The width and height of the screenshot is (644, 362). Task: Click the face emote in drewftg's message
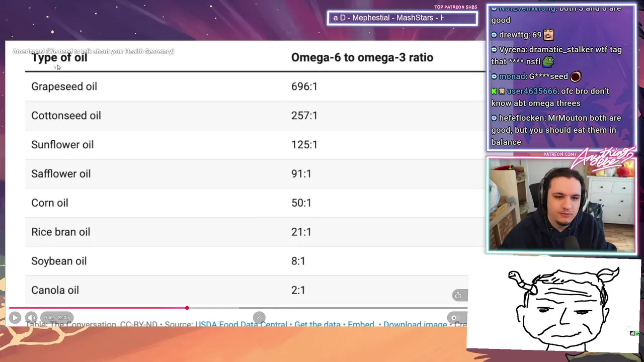click(x=548, y=35)
